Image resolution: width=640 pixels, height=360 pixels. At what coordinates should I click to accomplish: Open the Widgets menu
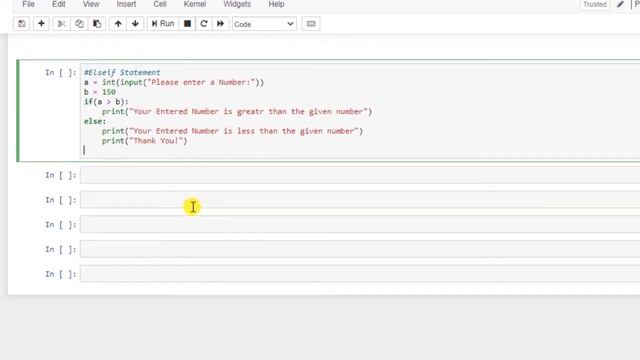tap(237, 4)
